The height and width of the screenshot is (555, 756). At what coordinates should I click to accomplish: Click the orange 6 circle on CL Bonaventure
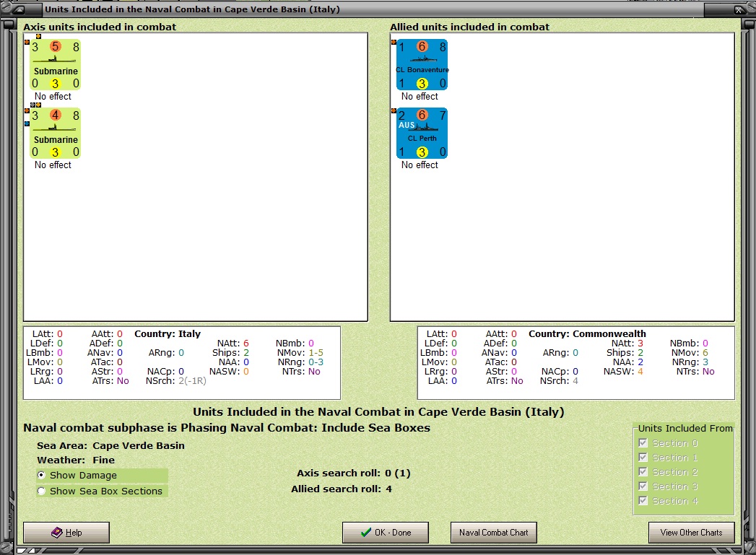(422, 46)
